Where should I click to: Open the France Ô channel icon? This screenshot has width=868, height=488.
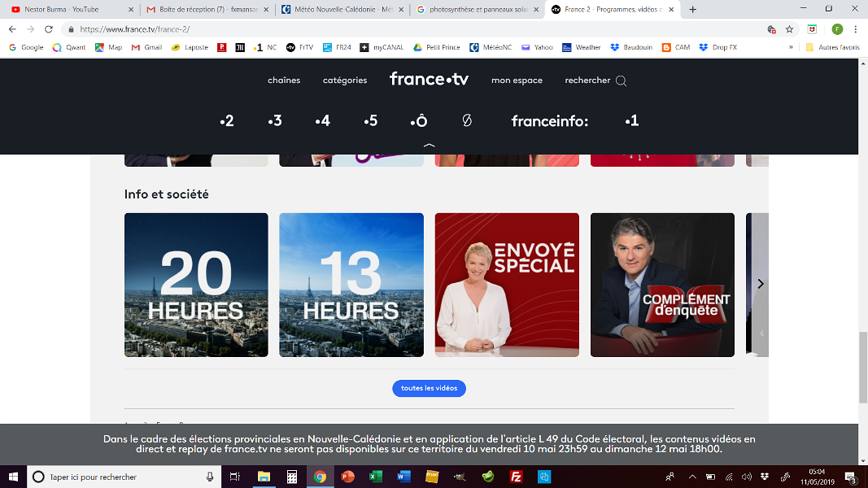[x=419, y=120]
